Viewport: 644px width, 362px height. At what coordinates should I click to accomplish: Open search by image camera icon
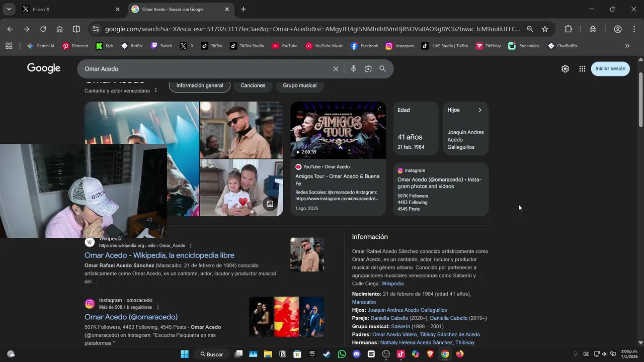coord(368,69)
